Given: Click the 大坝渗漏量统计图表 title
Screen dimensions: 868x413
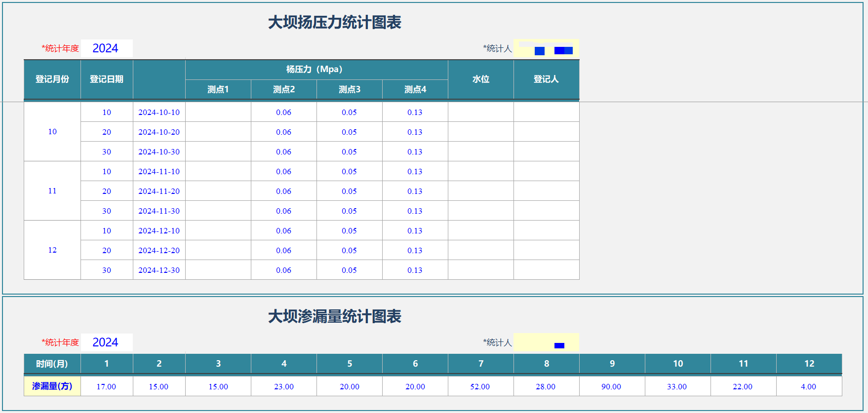Looking at the screenshot, I should click(x=335, y=316).
